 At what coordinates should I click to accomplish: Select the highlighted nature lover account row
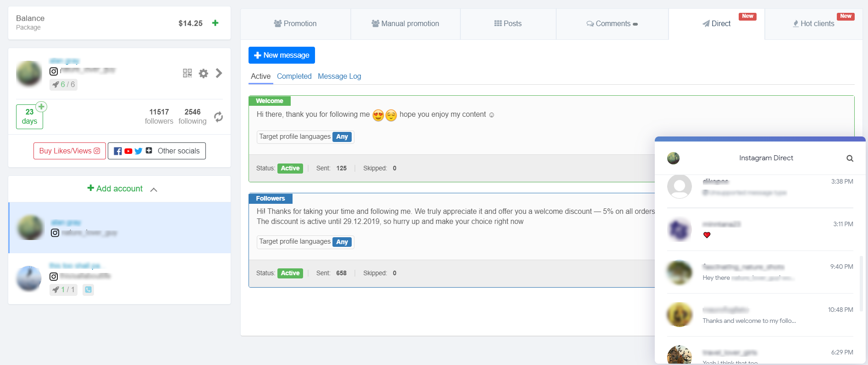tap(120, 228)
